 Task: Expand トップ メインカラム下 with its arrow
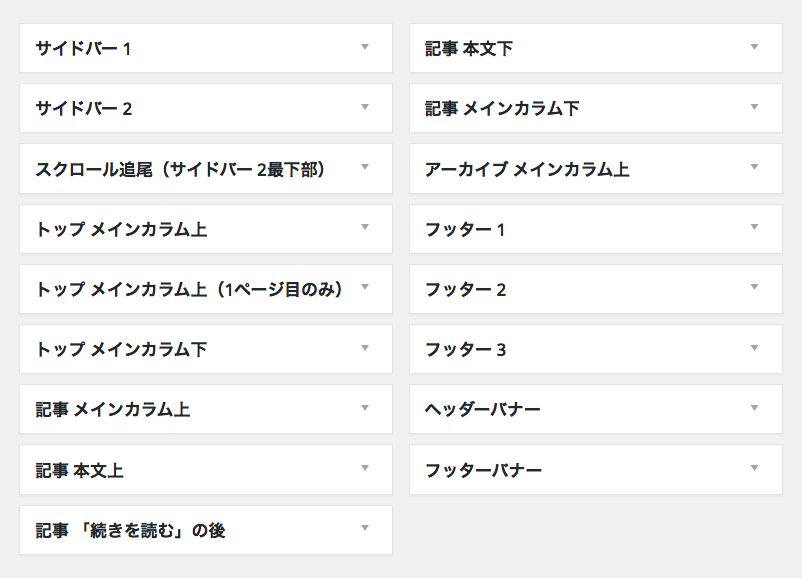[x=365, y=348]
